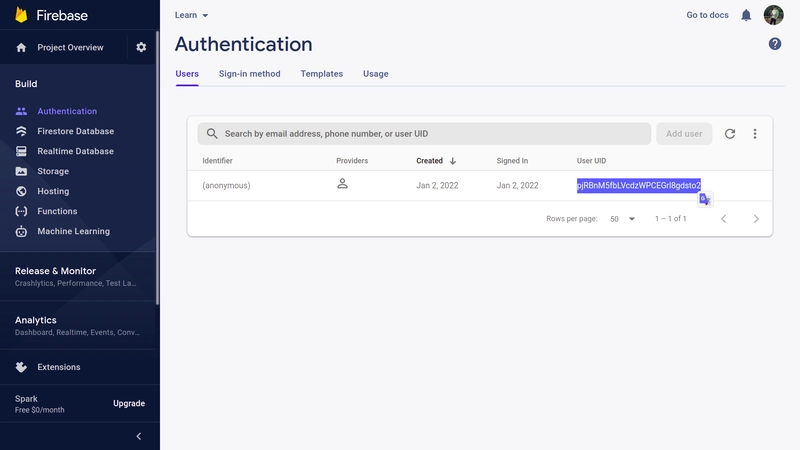Click the anonymous provider person icon
This screenshot has height=450, width=800.
(x=342, y=184)
